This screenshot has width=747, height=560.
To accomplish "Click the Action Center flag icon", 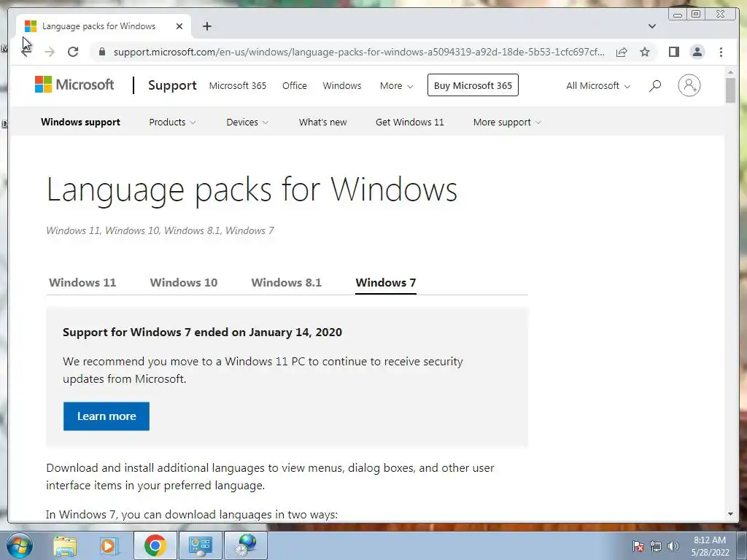I will click(x=638, y=546).
